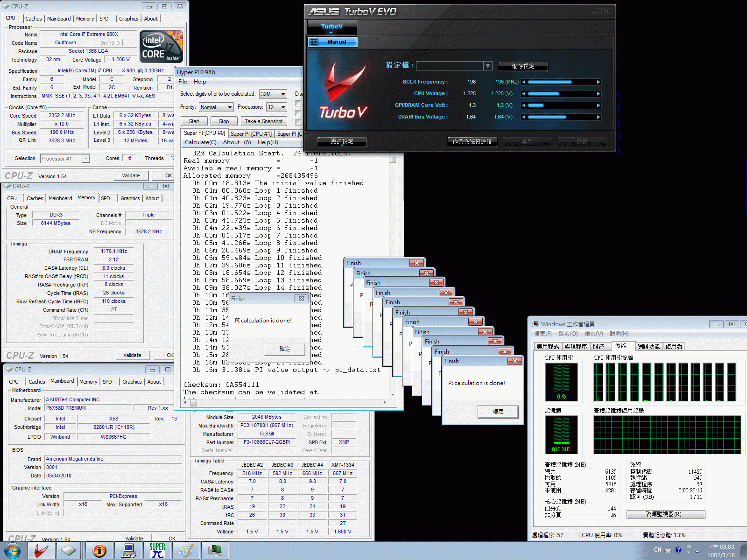Click TurboV save profile button

(x=523, y=66)
